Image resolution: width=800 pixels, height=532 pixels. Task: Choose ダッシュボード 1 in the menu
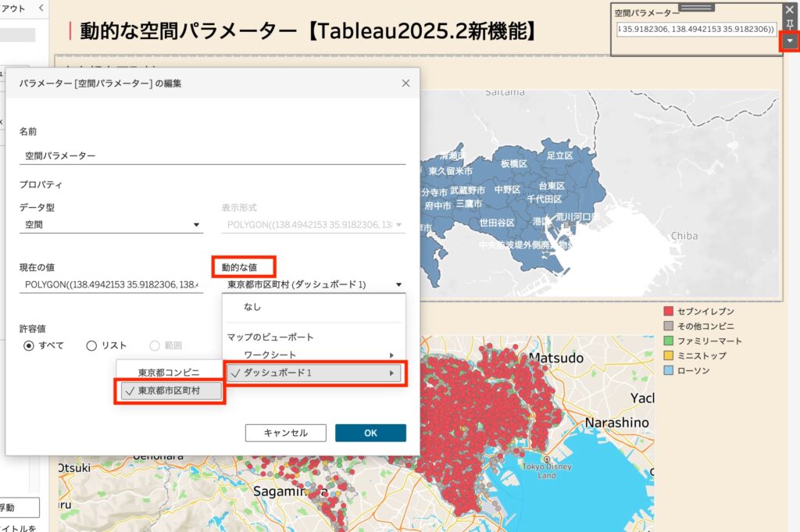pos(312,373)
